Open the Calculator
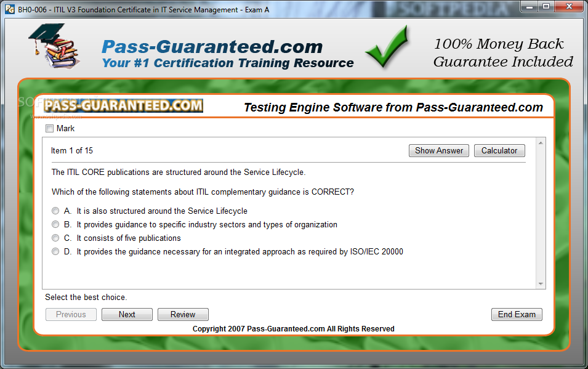This screenshot has width=588, height=369. 499,150
